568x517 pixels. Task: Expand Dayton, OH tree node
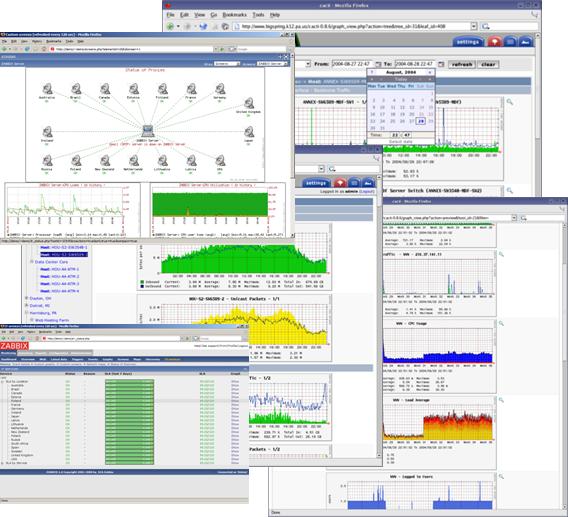tap(26, 298)
